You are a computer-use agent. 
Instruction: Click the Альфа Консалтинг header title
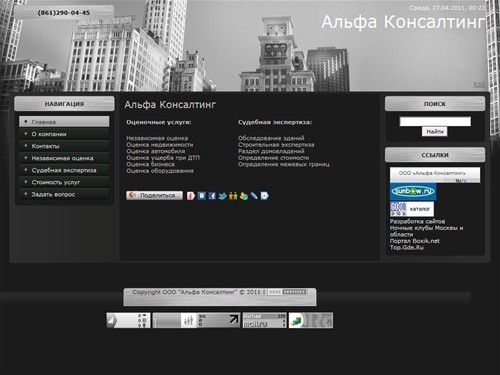pos(403,22)
